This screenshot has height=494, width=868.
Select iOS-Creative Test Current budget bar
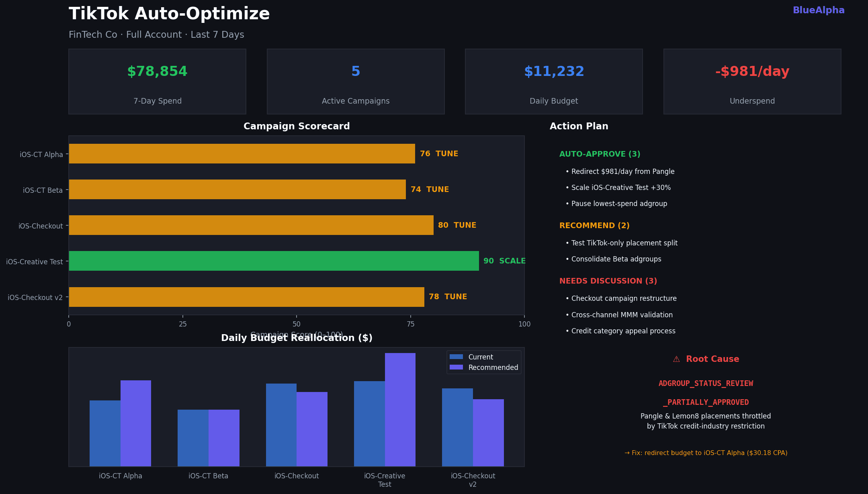(369, 424)
